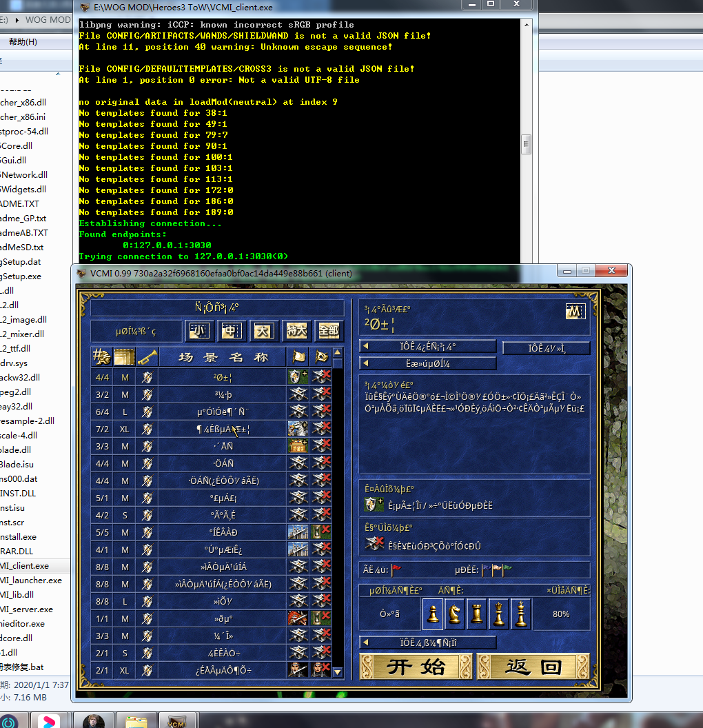Screen dimensions: 703x728
Task: Select rook difficulty level
Action: [x=477, y=614]
